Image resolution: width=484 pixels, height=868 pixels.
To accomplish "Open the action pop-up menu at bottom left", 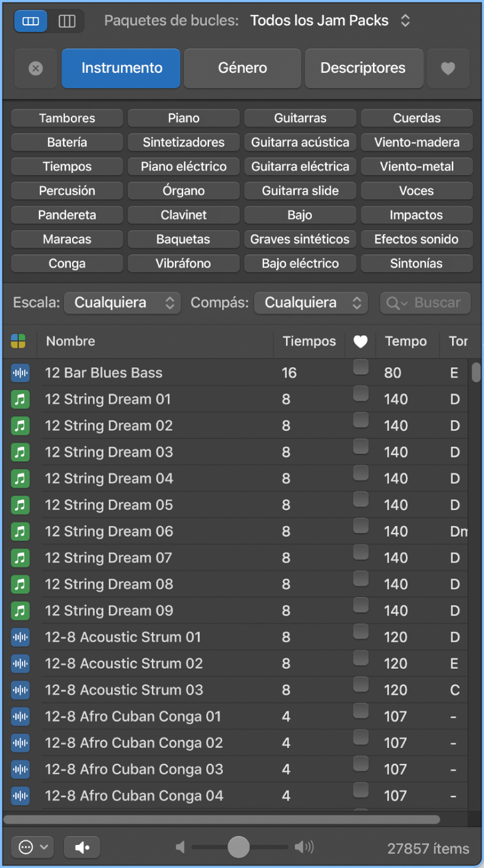I will click(33, 847).
